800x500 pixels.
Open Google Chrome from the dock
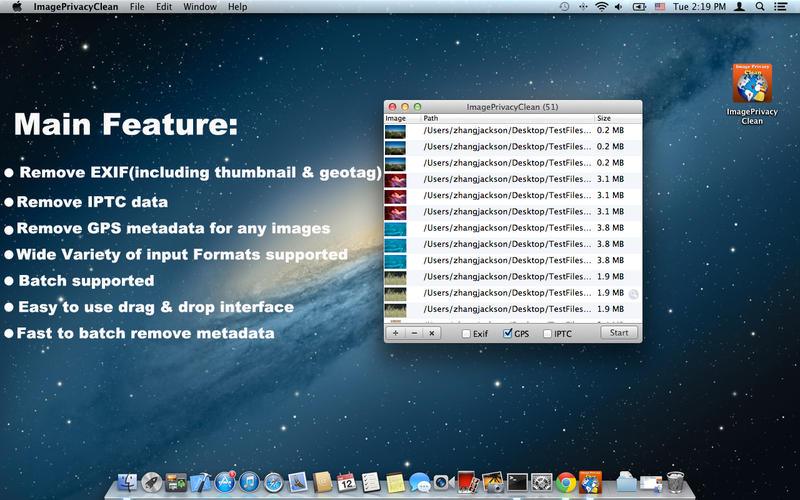coord(566,483)
